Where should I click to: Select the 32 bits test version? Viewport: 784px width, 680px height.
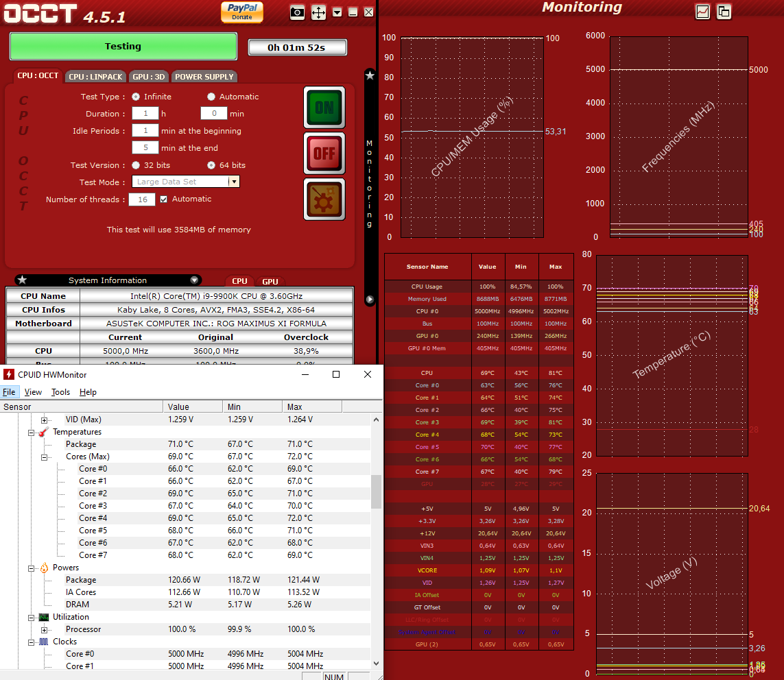pyautogui.click(x=136, y=165)
